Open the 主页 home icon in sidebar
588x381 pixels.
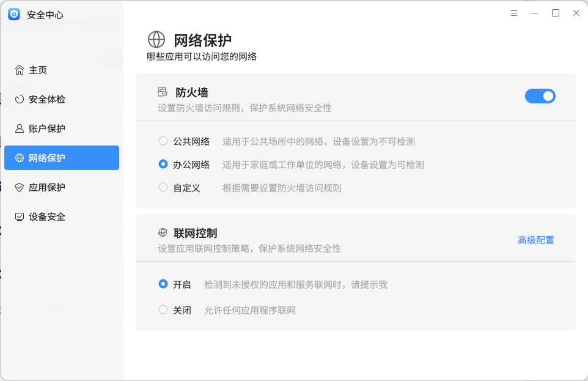click(19, 70)
